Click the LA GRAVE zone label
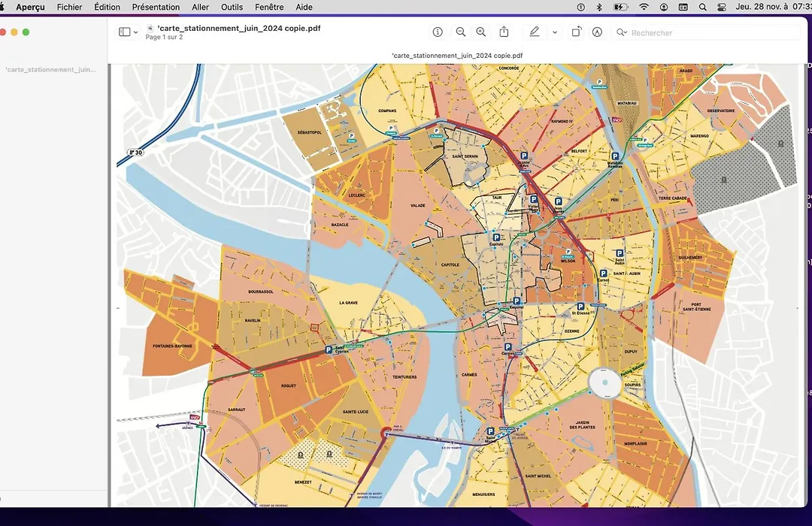 349,302
